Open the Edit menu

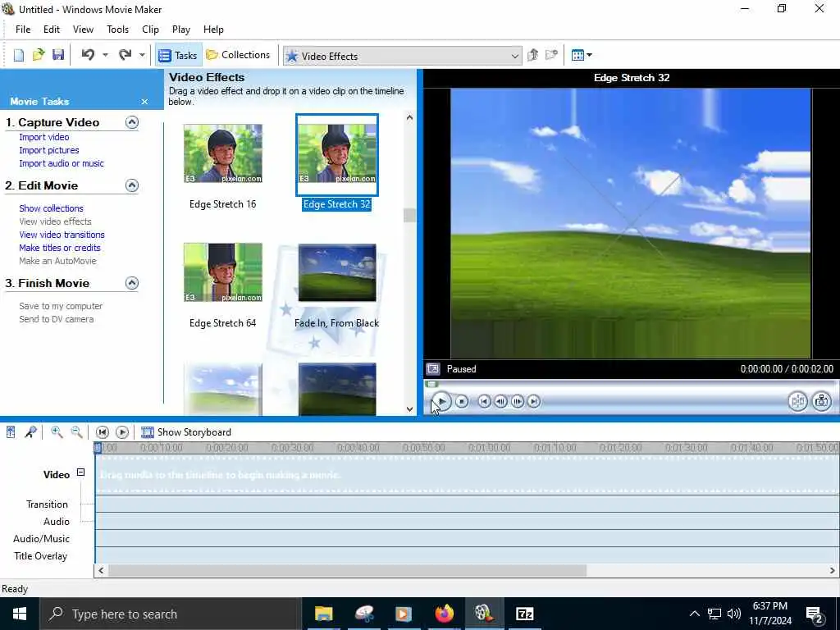(x=52, y=30)
